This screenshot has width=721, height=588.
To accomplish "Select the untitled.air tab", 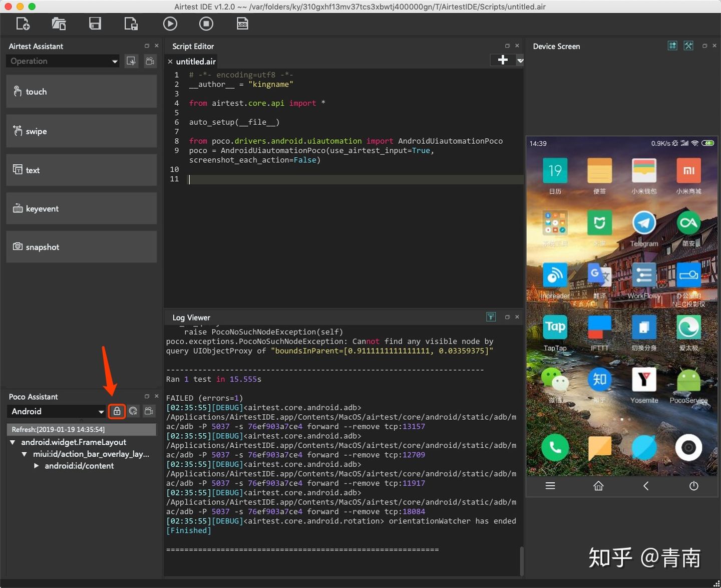I will click(196, 62).
